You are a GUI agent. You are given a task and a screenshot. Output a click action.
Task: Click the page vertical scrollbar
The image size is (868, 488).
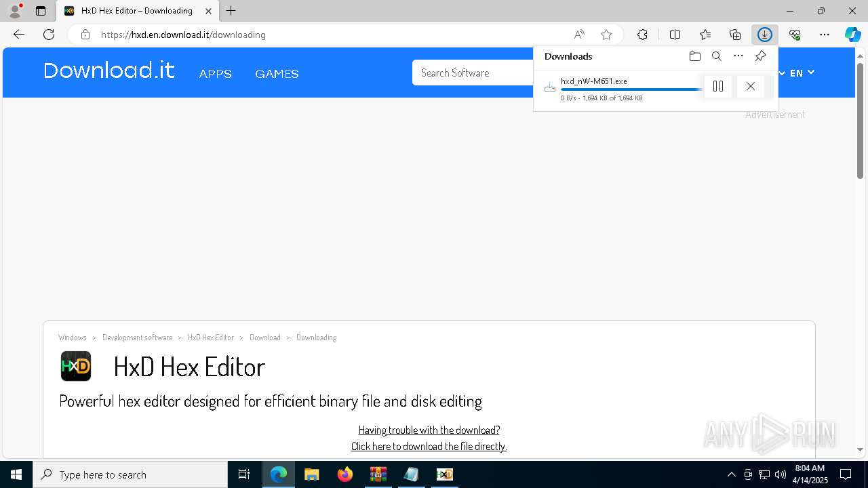pyautogui.click(x=860, y=121)
